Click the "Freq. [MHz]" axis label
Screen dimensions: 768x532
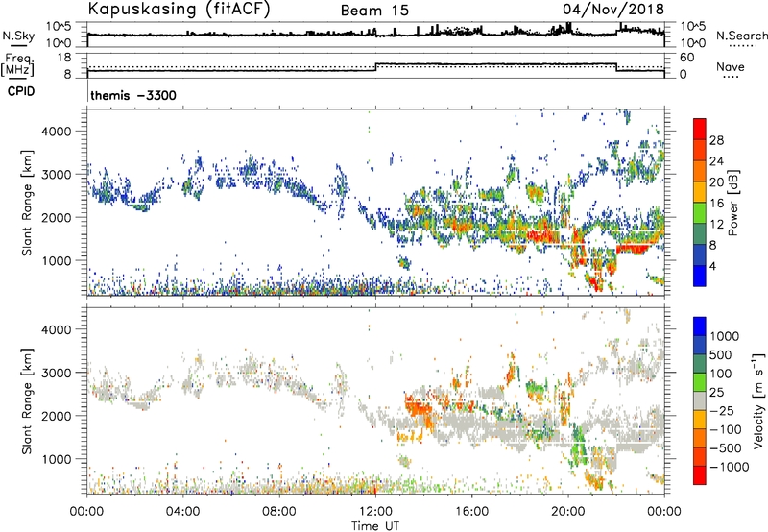click(x=18, y=65)
